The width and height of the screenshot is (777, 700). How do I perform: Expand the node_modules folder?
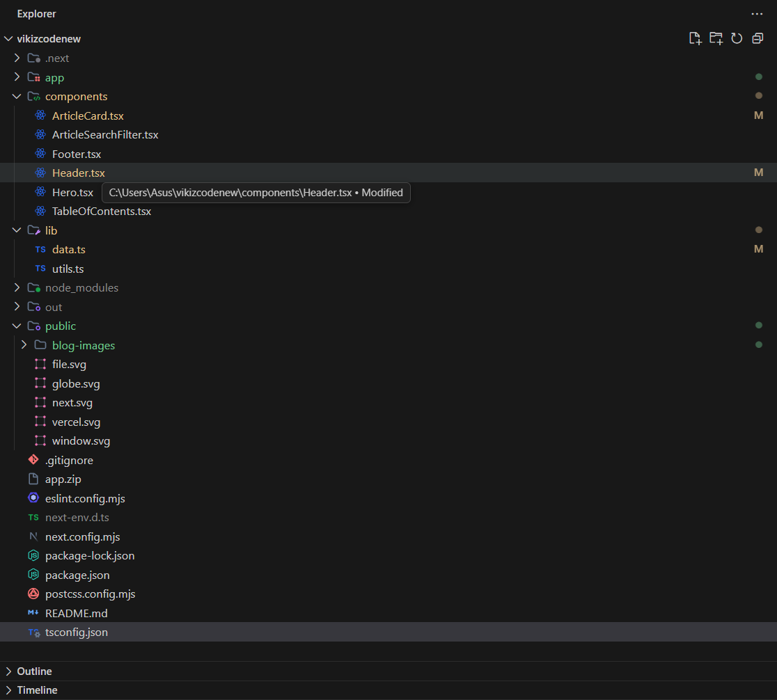click(16, 287)
